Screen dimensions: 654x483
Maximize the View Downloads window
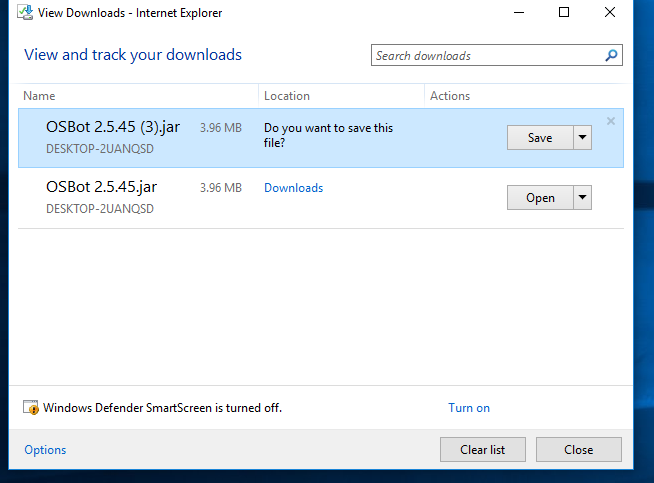(x=564, y=13)
